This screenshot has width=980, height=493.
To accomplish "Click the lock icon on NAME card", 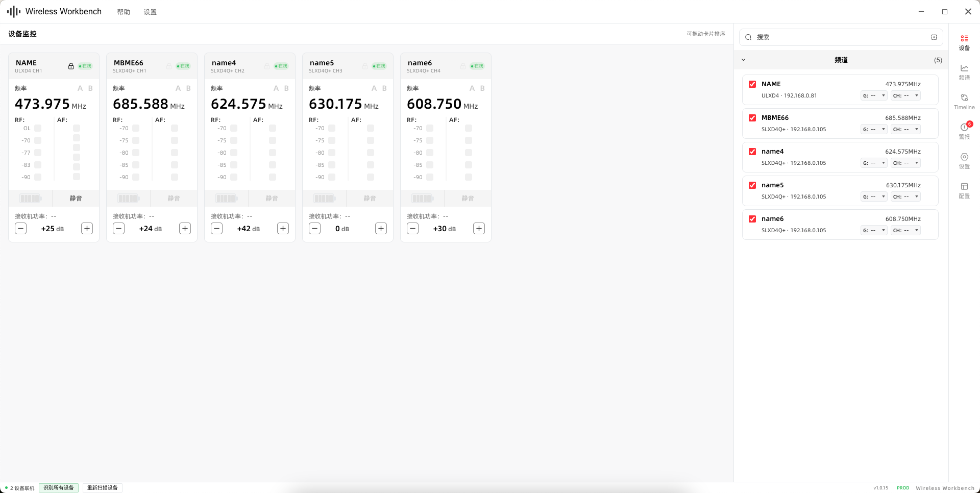I will [71, 66].
